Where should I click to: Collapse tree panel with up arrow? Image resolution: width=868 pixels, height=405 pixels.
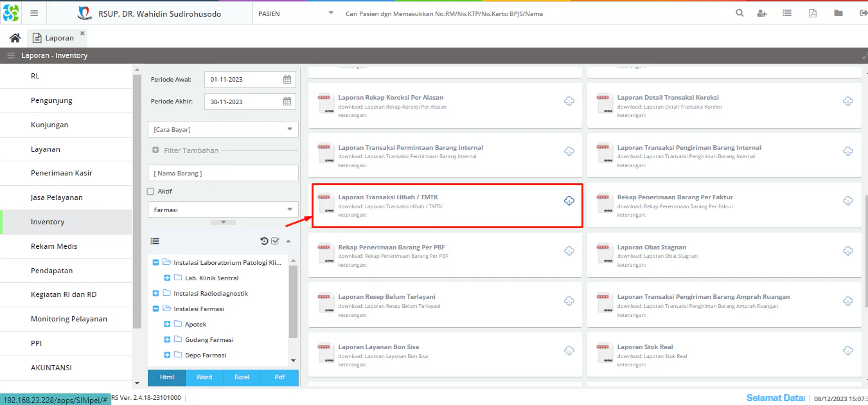click(288, 241)
